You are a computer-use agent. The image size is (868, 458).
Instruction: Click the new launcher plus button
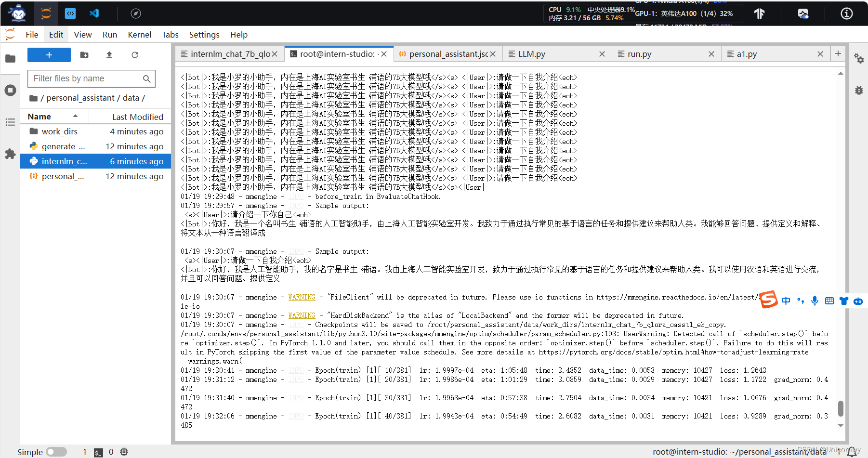pos(49,55)
